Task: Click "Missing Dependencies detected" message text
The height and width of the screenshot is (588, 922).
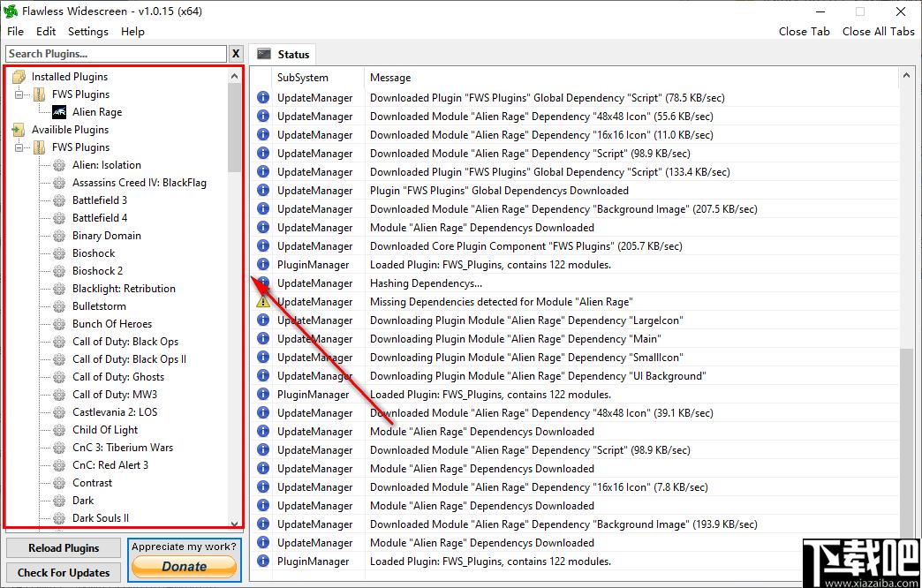Action: tap(501, 302)
